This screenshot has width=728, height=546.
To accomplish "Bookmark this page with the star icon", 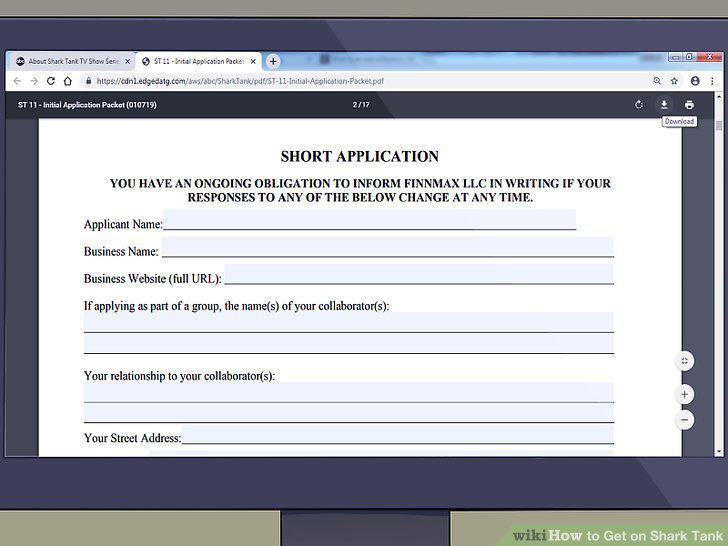I will [674, 81].
